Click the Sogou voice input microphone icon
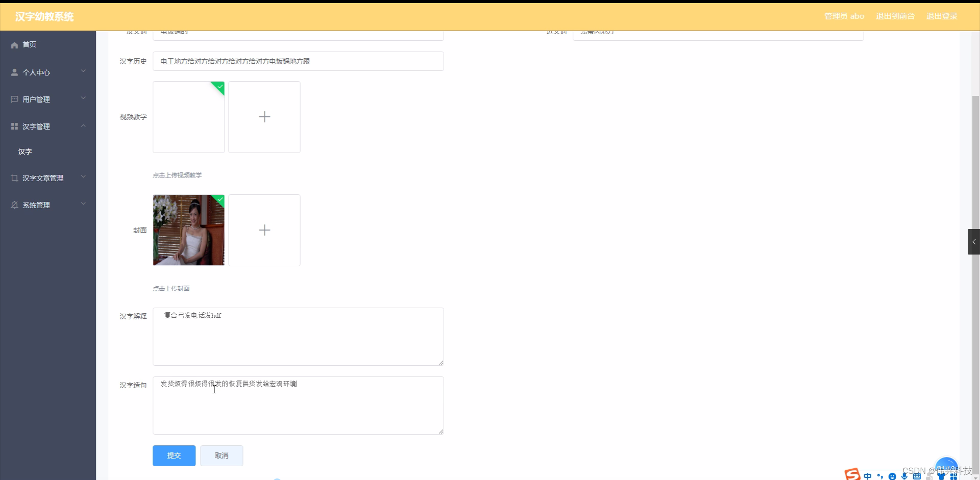The height and width of the screenshot is (480, 980). click(905, 475)
